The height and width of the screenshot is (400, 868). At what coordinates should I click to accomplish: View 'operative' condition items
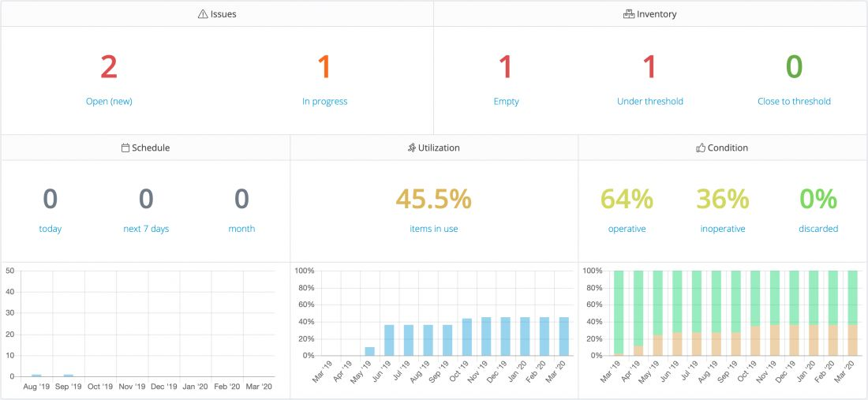[x=627, y=229]
